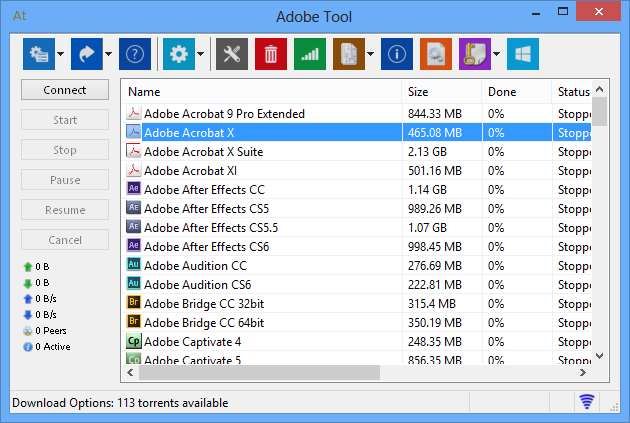Click the horizontal scrollbar right arrow
The image size is (630, 423).
click(x=583, y=372)
